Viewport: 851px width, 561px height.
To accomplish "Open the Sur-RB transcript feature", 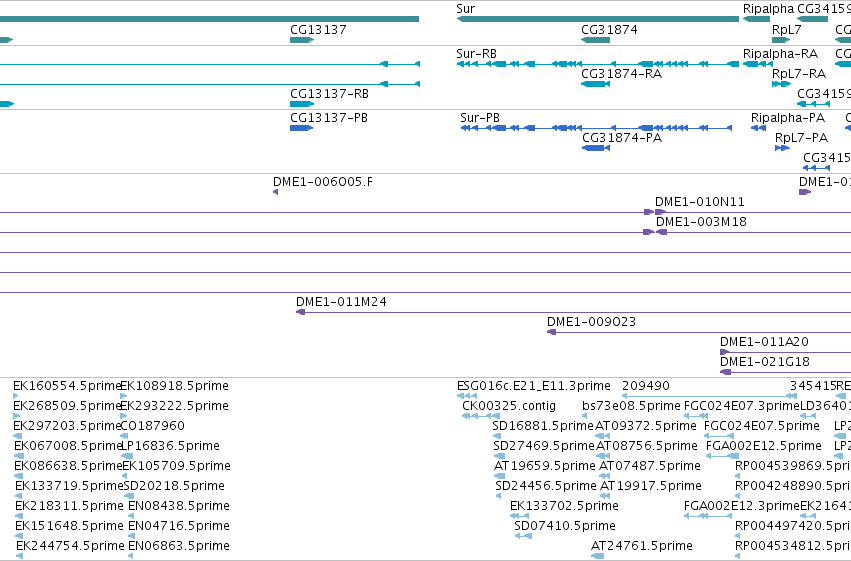I will tap(598, 64).
